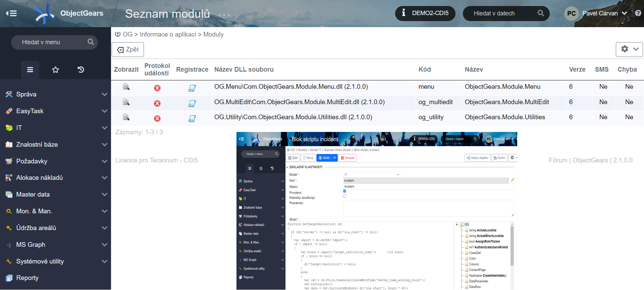Click the ObjectGears.Module.Menu name cell
Screen dimensions: 644x290
click(502, 87)
